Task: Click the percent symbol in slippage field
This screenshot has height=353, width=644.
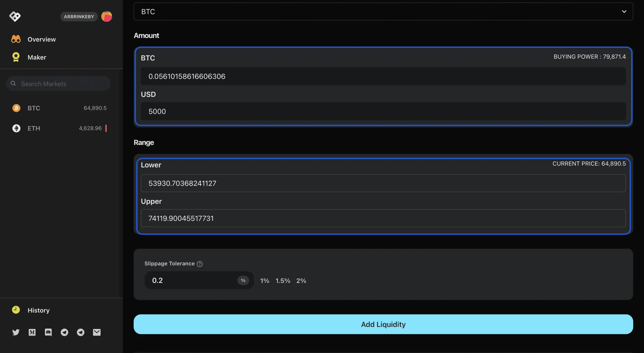Action: tap(243, 280)
